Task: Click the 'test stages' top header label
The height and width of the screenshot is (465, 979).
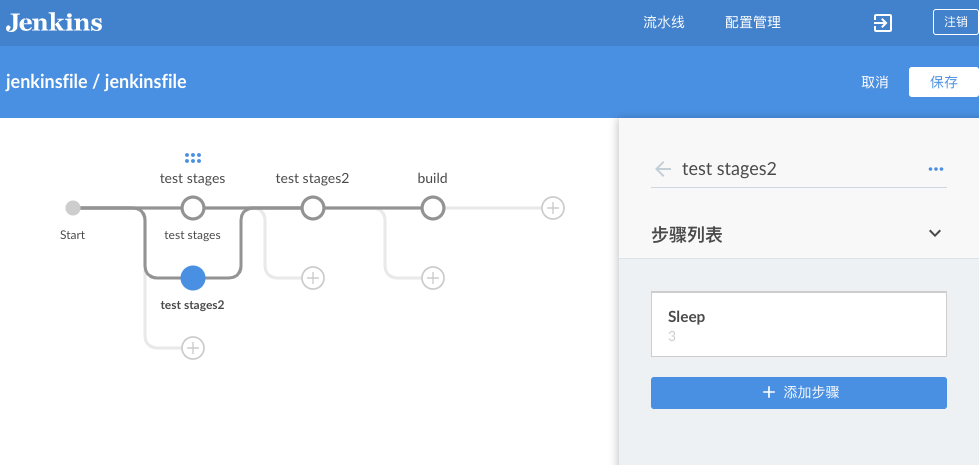Action: 192,179
